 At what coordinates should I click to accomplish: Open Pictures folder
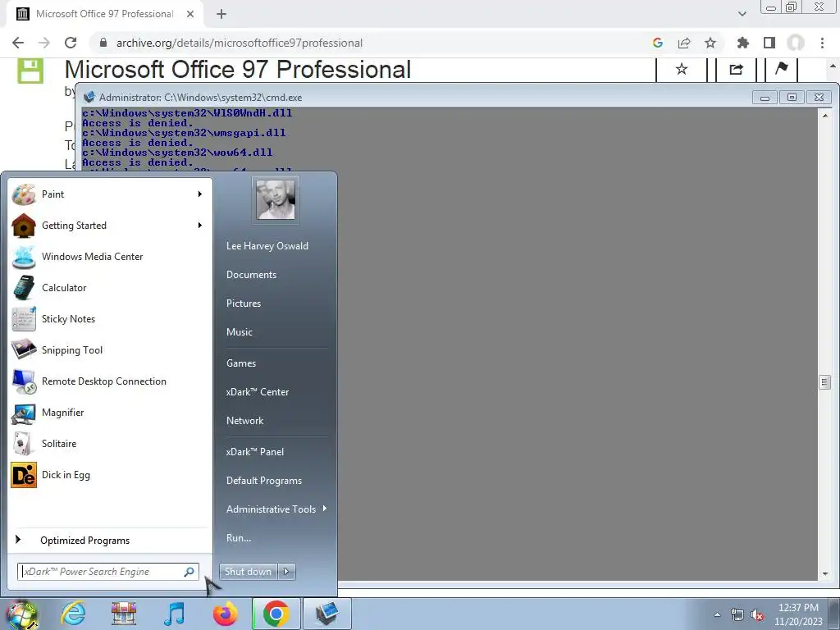click(243, 304)
